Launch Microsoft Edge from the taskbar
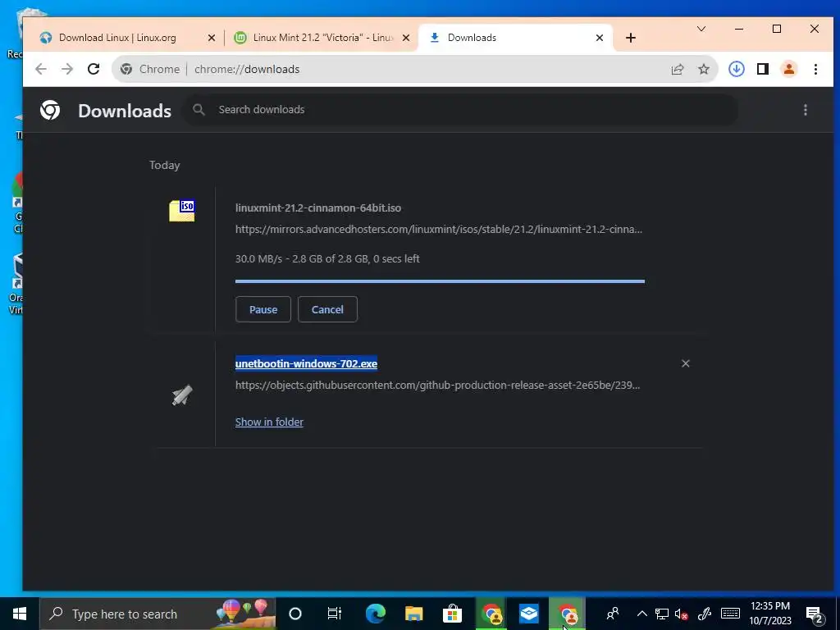840x630 pixels. click(375, 614)
